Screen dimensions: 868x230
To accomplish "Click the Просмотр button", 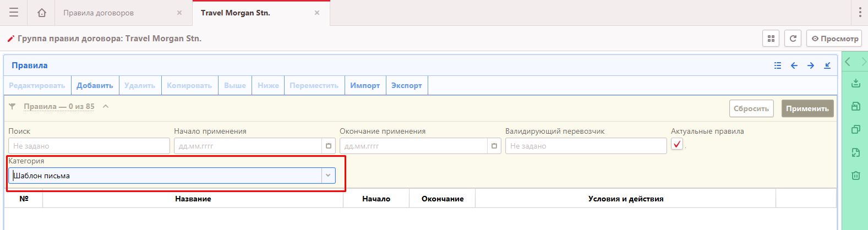I will 834,39.
